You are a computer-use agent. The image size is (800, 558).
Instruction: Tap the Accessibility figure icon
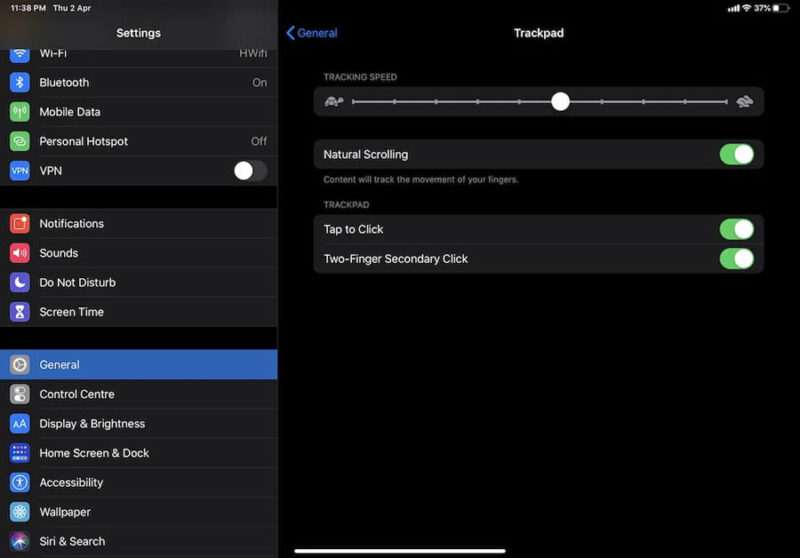[x=20, y=482]
